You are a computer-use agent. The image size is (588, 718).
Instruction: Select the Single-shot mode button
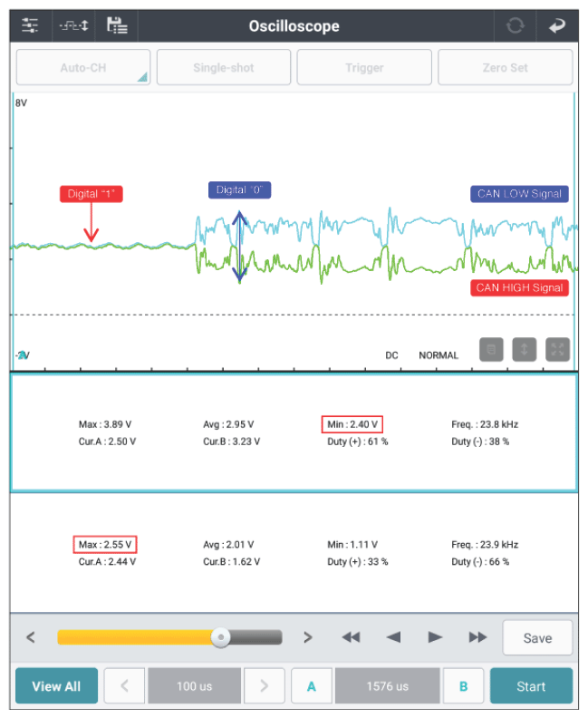224,68
